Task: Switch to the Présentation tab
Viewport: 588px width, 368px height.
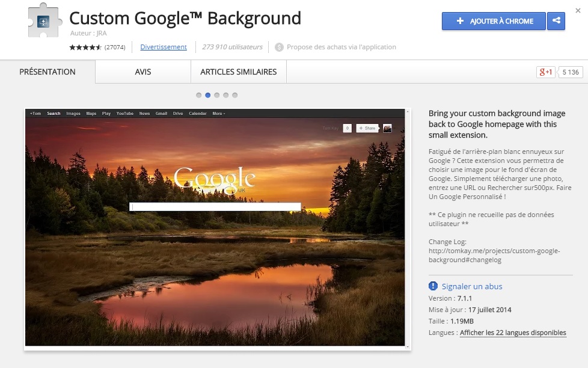Action: click(47, 72)
